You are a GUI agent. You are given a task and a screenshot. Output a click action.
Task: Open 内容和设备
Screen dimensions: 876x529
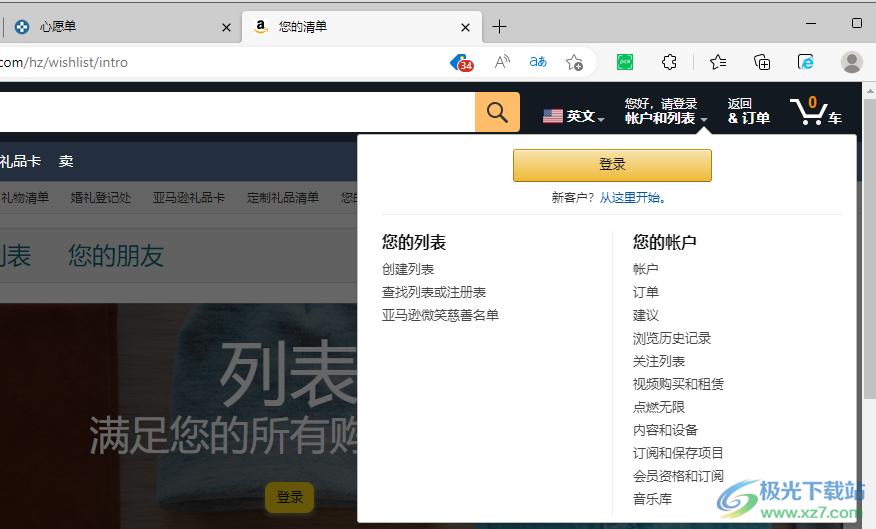(665, 430)
